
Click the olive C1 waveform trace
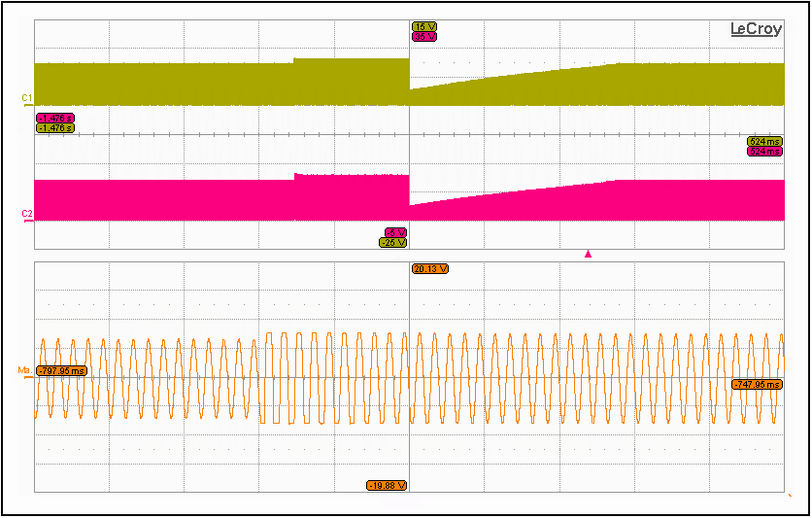tap(194, 84)
